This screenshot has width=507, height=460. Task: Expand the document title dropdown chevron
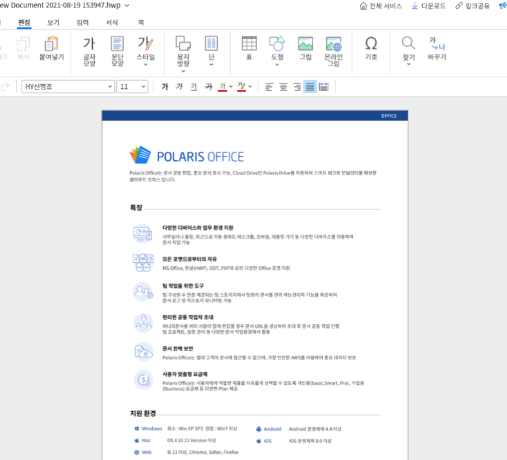tap(127, 5)
